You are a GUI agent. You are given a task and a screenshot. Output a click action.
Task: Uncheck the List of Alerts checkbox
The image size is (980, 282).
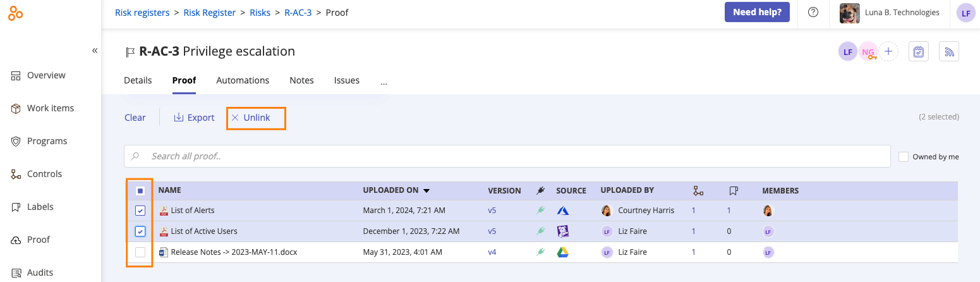point(140,211)
